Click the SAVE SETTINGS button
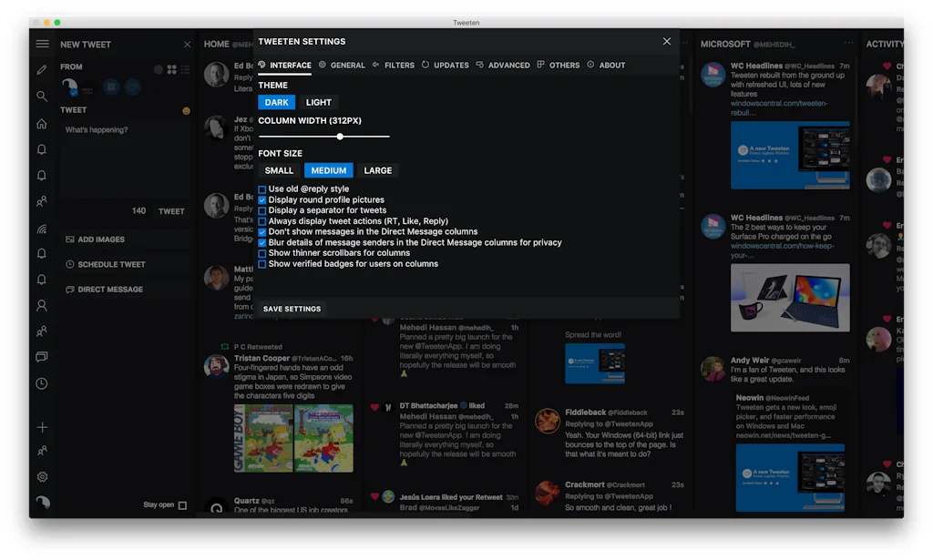 point(291,309)
